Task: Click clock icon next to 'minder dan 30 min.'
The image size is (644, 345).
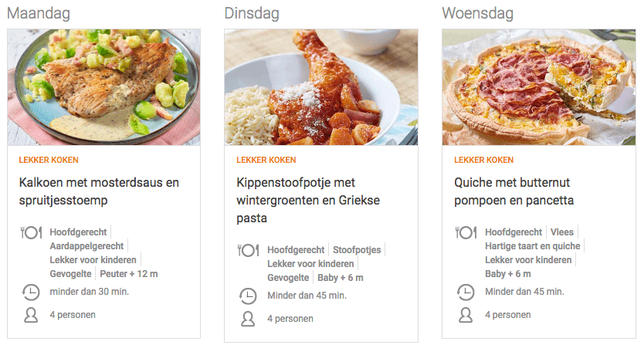Action: click(x=31, y=292)
